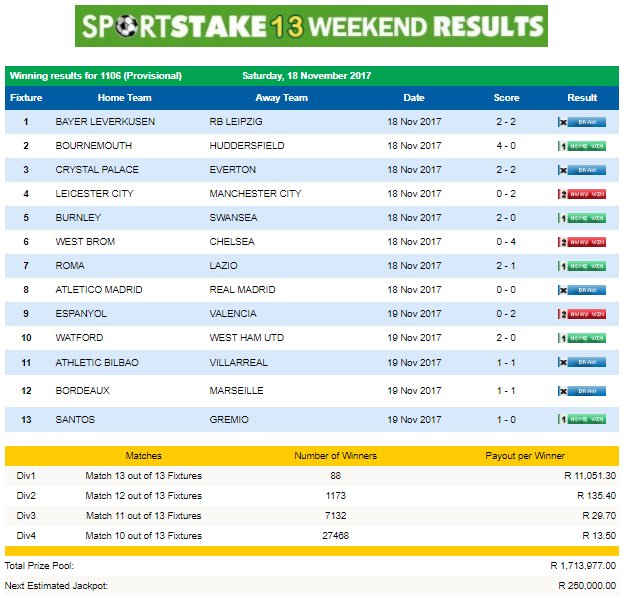This screenshot has height=595, width=623.
Task: Select the CHELSEA team name
Action: point(232,241)
